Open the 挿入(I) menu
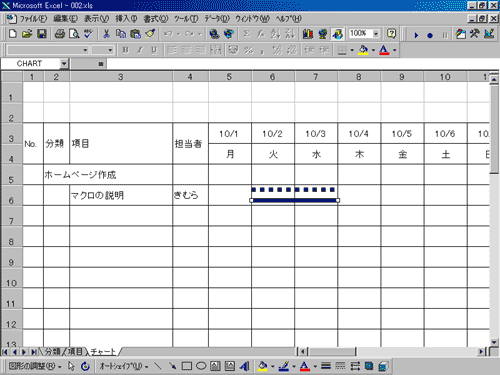This screenshot has height=375, width=500. click(126, 19)
